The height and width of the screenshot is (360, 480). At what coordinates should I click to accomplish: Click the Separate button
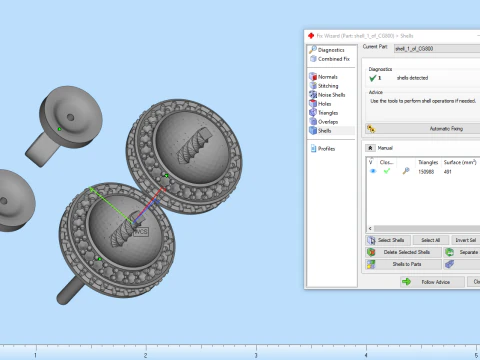462,252
